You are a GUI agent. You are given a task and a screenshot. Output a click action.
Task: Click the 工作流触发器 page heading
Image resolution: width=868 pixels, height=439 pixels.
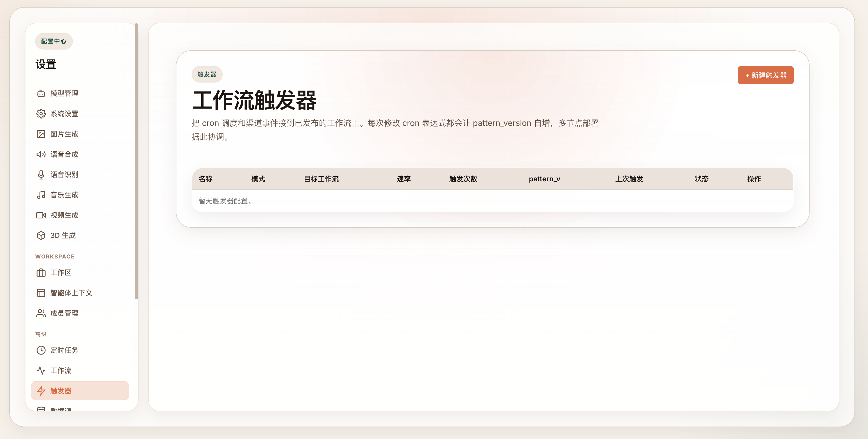click(254, 100)
